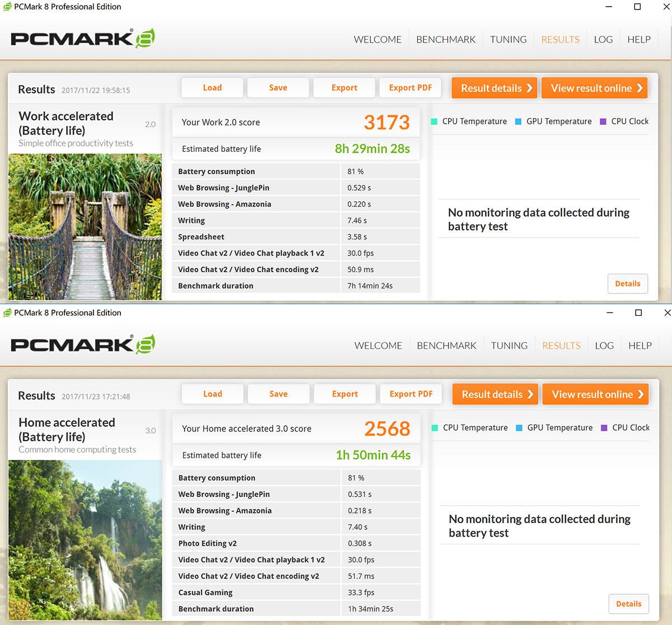
Task: Open BENCHMARK tab in lower window
Action: click(x=447, y=346)
